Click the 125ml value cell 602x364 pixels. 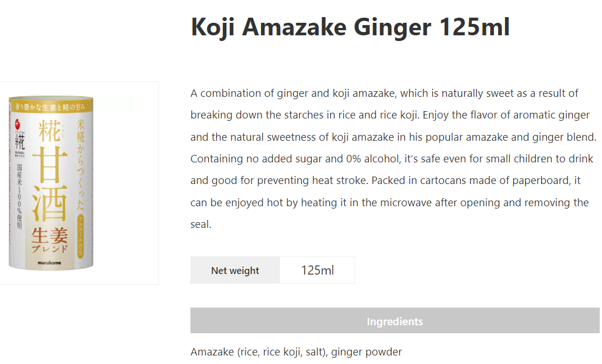pyautogui.click(x=317, y=271)
